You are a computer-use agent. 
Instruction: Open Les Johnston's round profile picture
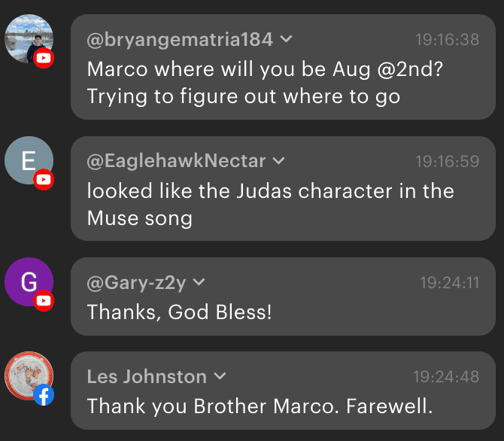[x=28, y=376]
